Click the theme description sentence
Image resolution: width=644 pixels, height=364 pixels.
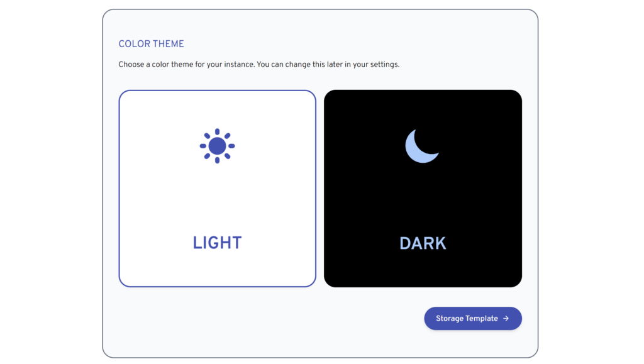click(258, 64)
